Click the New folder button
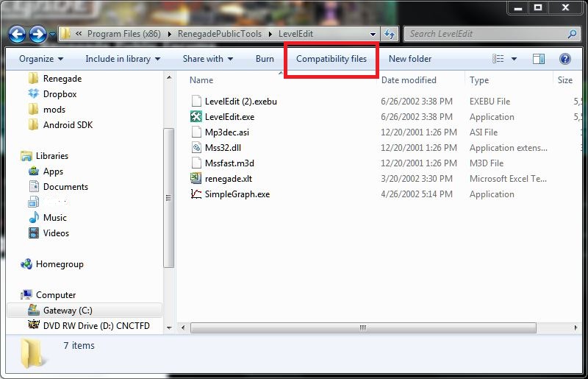 click(x=410, y=59)
